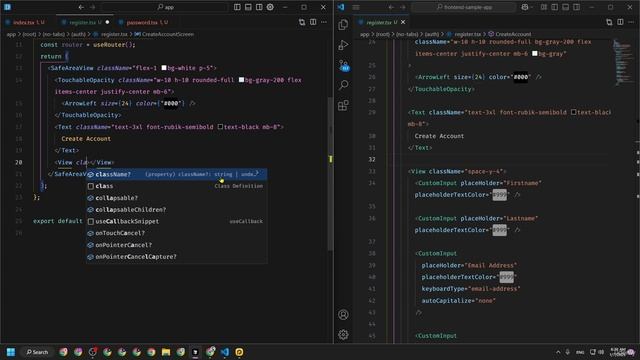Toggle primary sidebar in left window title bar
Viewport: 640px width, 360px height.
point(237,7)
